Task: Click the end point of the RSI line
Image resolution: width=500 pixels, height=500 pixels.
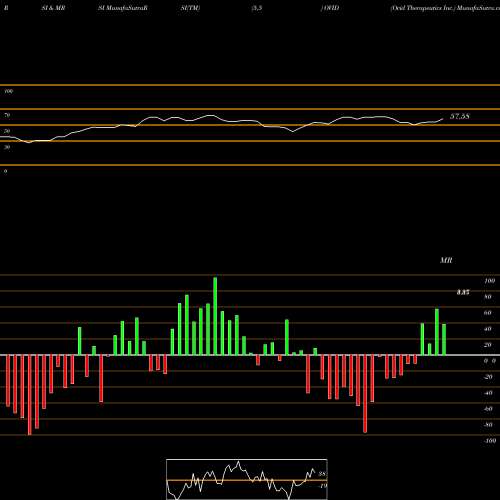Action: point(443,119)
